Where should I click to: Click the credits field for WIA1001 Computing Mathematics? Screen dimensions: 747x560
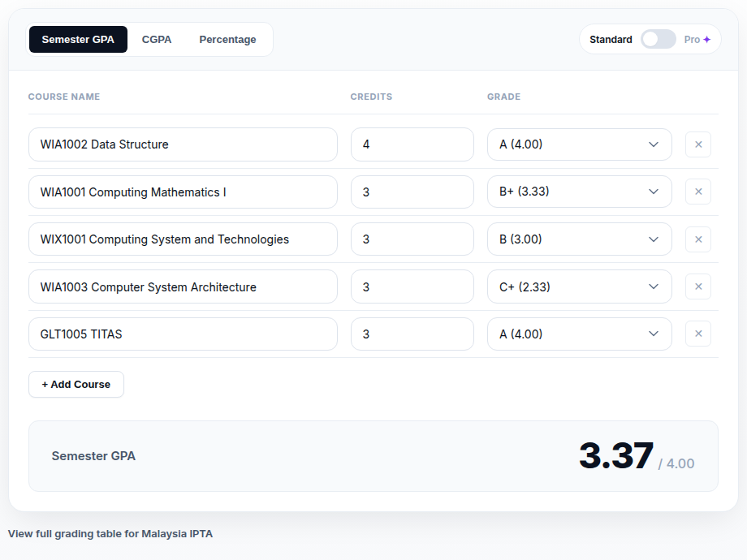[x=412, y=192]
